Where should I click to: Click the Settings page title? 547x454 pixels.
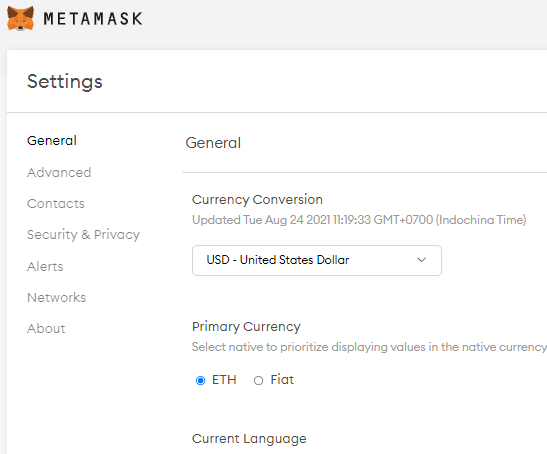65,82
